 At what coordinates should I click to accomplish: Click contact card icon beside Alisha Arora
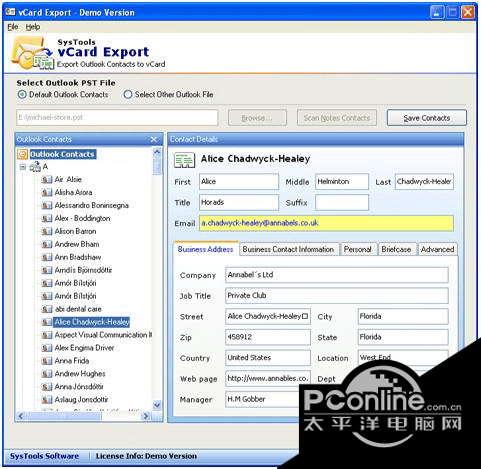tap(47, 193)
